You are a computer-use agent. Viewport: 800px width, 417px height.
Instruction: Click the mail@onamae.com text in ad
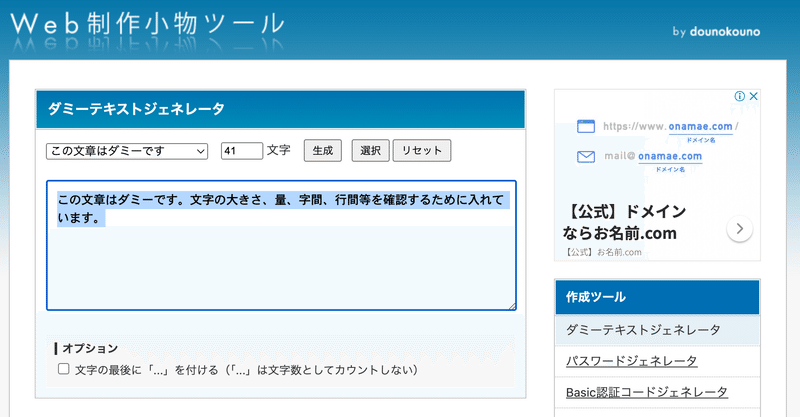tap(653, 156)
